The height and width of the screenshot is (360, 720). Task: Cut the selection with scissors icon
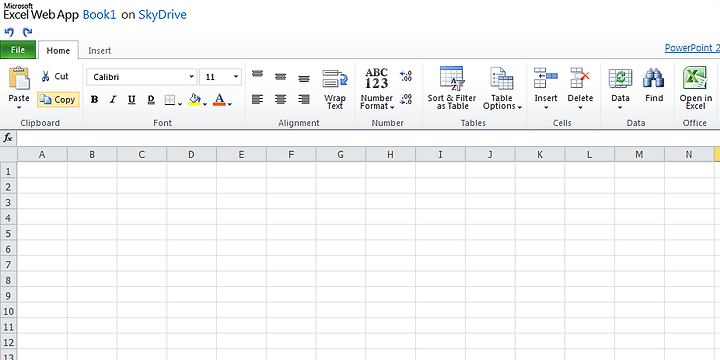tap(55, 76)
